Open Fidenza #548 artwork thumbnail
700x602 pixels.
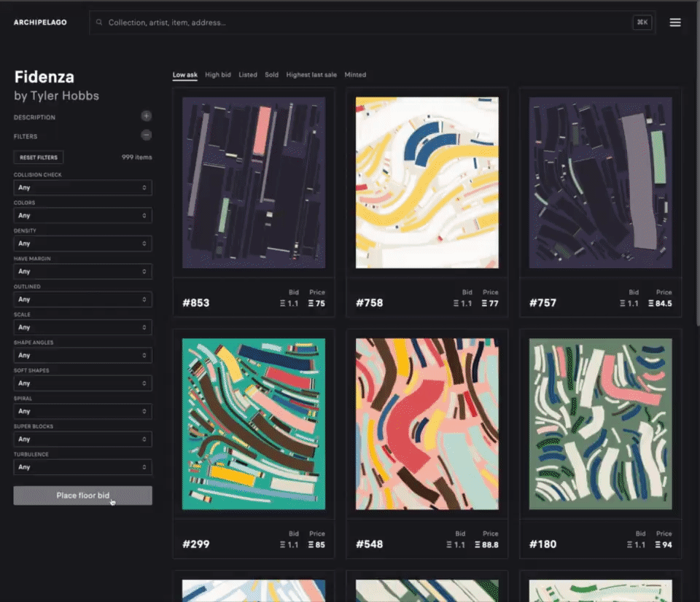click(x=427, y=424)
